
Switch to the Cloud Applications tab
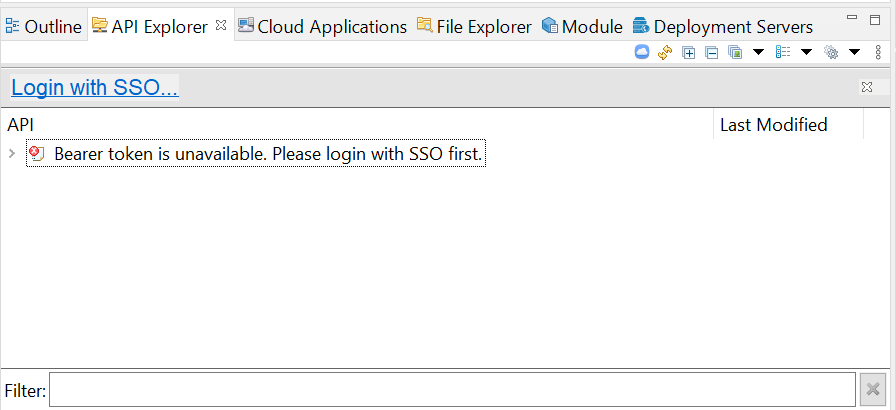coord(322,26)
